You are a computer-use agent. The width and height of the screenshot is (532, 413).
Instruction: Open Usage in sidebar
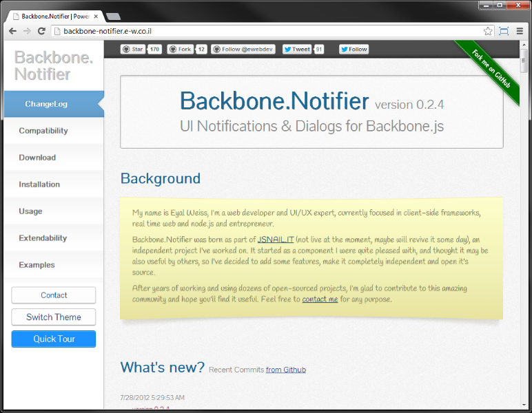(54, 211)
